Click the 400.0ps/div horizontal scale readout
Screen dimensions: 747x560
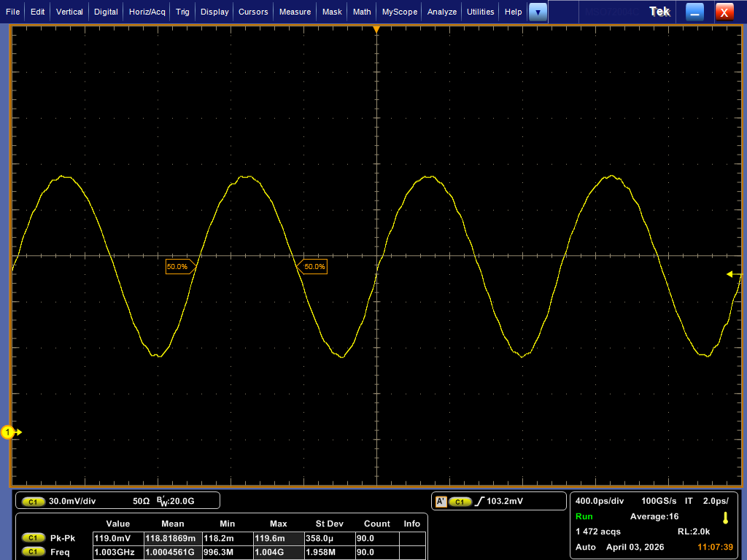click(600, 501)
